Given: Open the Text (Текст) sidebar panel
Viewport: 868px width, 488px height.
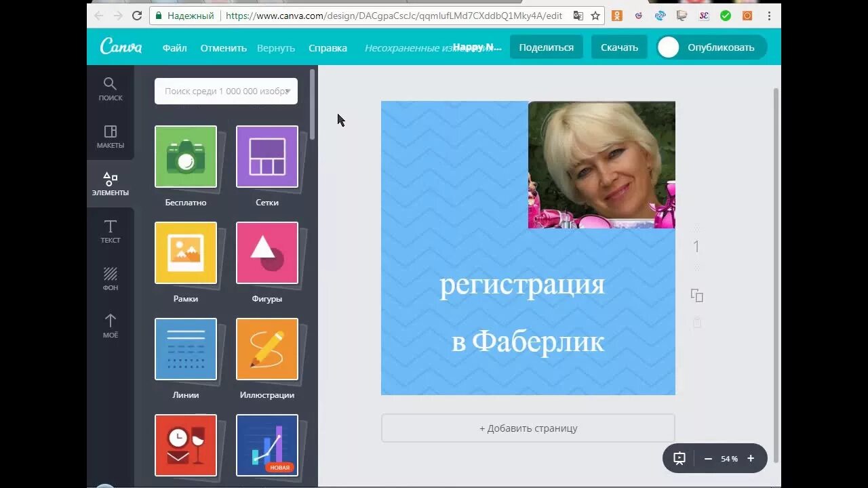Looking at the screenshot, I should [x=111, y=231].
